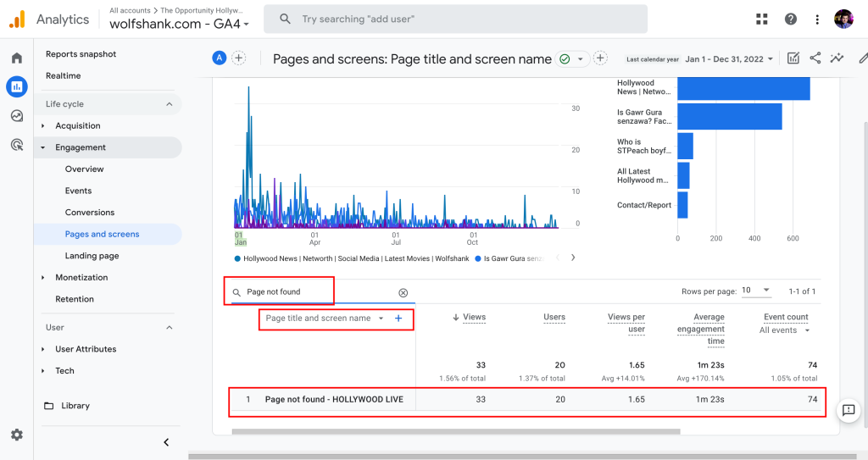This screenshot has height=460, width=868.
Task: Click the Library folder icon
Action: [x=48, y=406]
